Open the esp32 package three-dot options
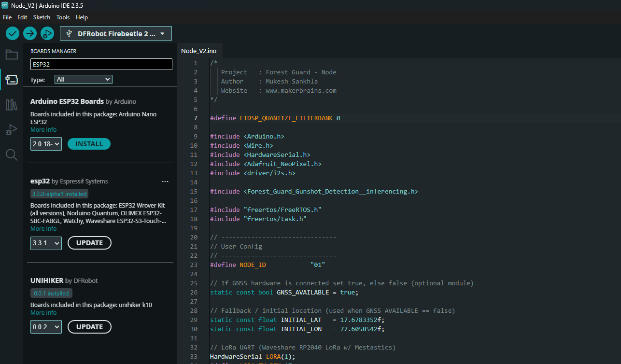The height and width of the screenshot is (364, 621). [165, 182]
